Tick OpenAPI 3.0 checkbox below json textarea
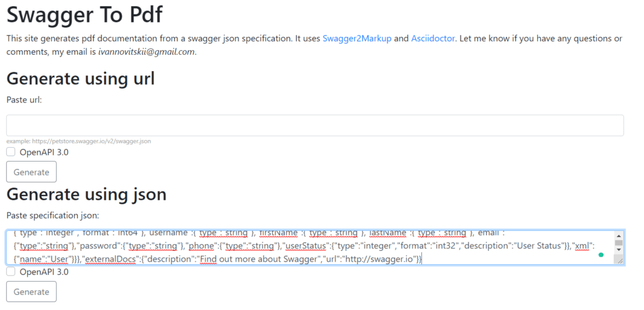 click(11, 272)
